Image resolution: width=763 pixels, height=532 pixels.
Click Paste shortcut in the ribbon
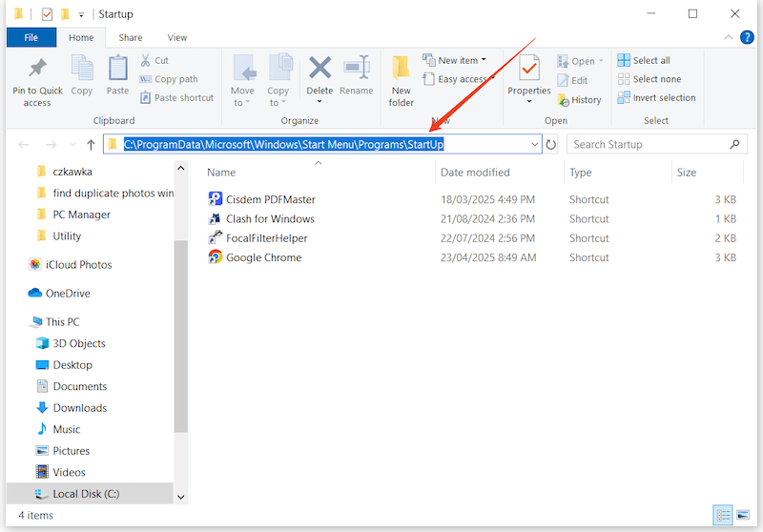pos(176,98)
